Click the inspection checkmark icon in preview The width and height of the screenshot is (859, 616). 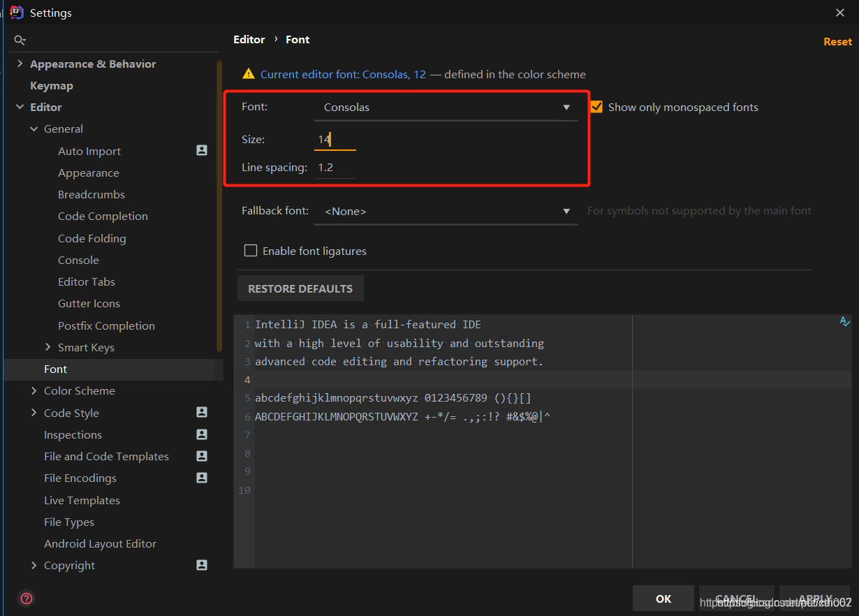[x=844, y=322]
